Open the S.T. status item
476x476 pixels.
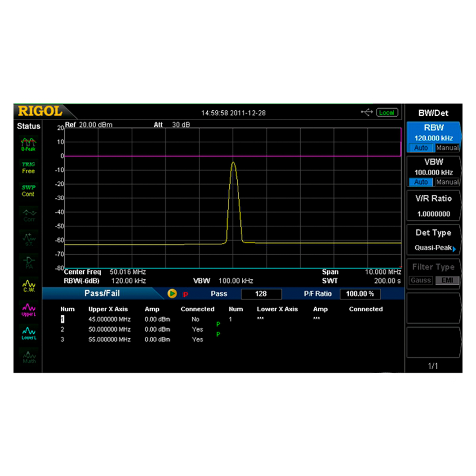[x=28, y=238]
